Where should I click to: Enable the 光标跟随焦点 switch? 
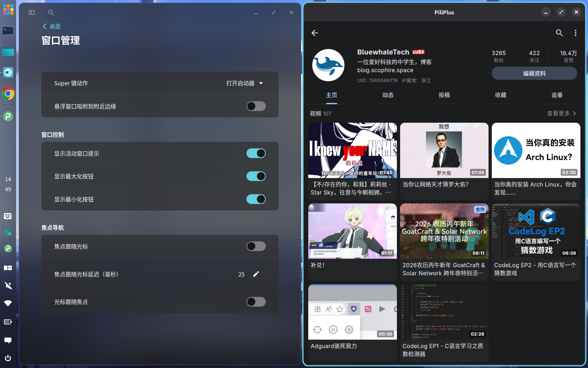[x=256, y=302]
